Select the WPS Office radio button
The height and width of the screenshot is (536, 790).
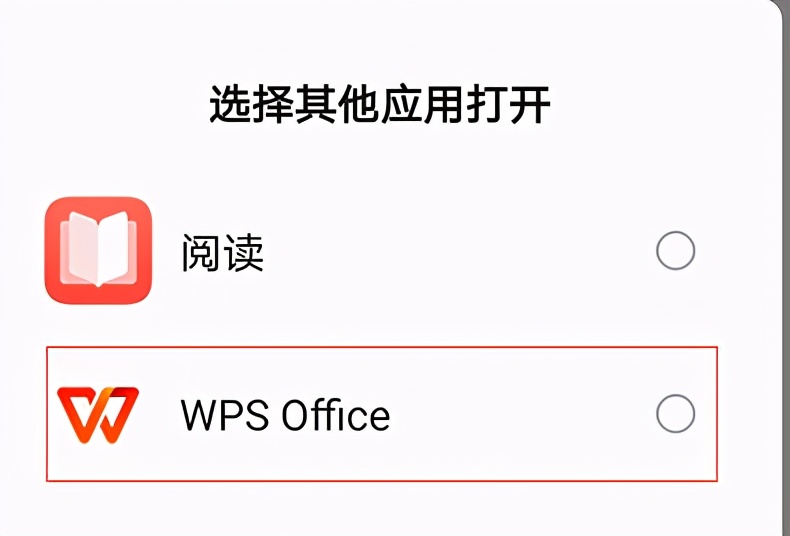[676, 414]
